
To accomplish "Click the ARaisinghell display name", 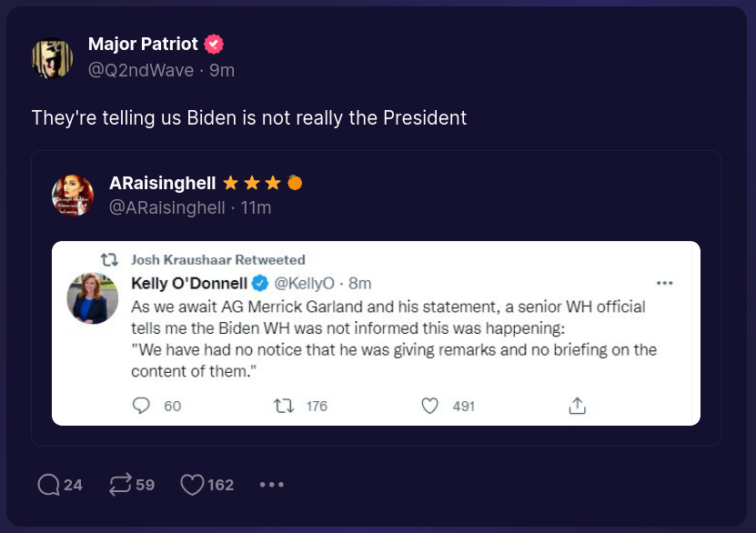I will coord(162,183).
